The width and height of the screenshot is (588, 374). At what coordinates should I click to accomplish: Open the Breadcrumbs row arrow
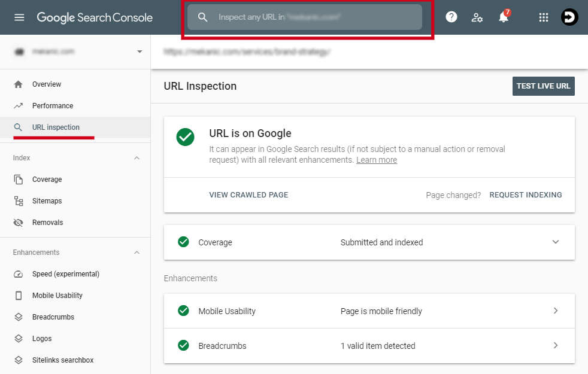tap(556, 345)
